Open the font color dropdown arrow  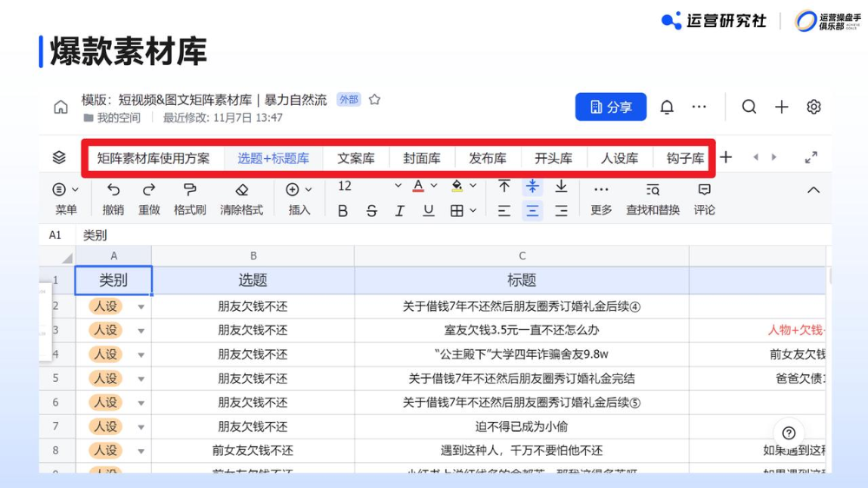tap(434, 186)
